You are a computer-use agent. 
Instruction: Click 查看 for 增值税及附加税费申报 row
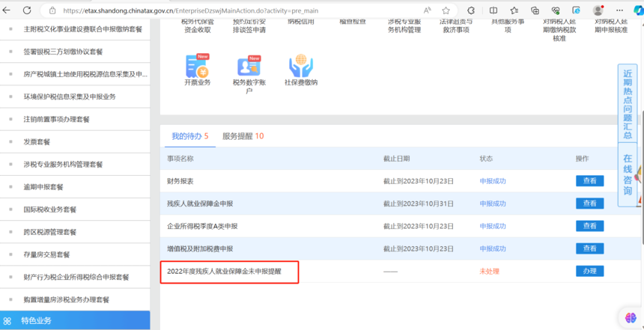[589, 248]
